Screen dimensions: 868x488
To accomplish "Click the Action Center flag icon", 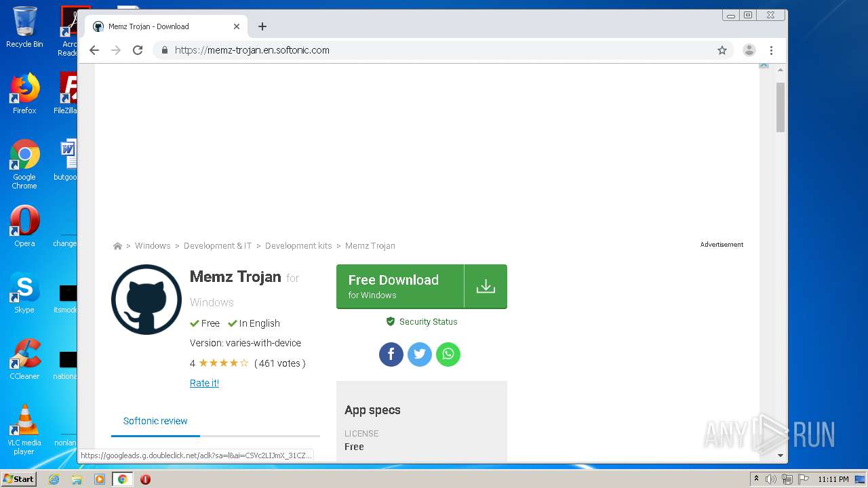I will pyautogui.click(x=804, y=479).
